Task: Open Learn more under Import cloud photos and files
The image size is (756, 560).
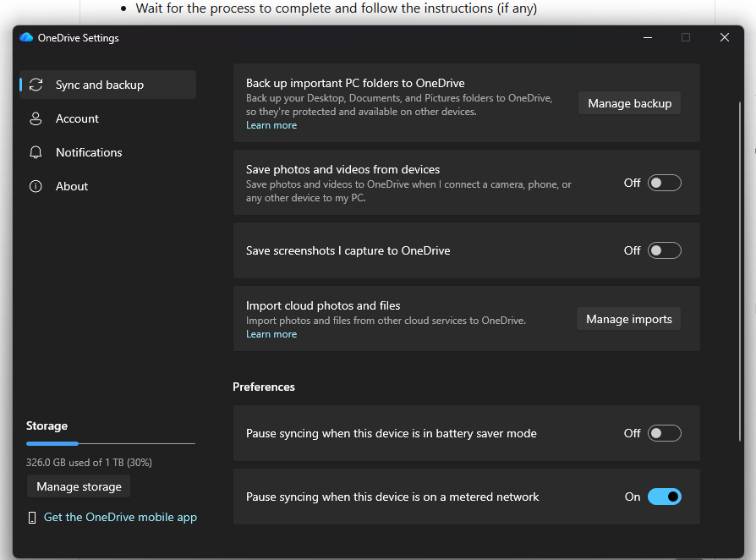Action: click(271, 334)
